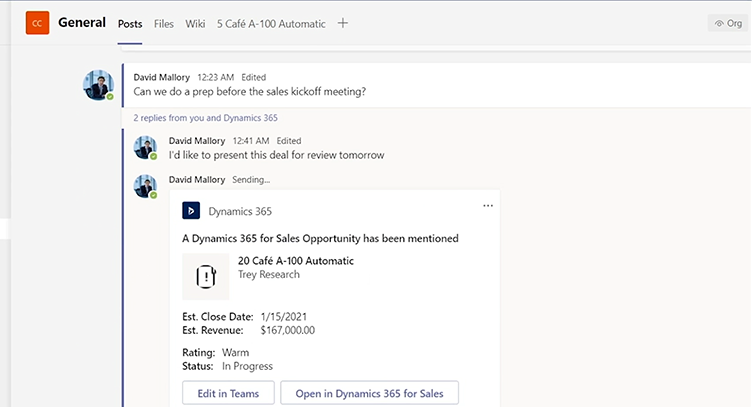Open David Mallory avatar on 12:23 AM post

click(98, 85)
